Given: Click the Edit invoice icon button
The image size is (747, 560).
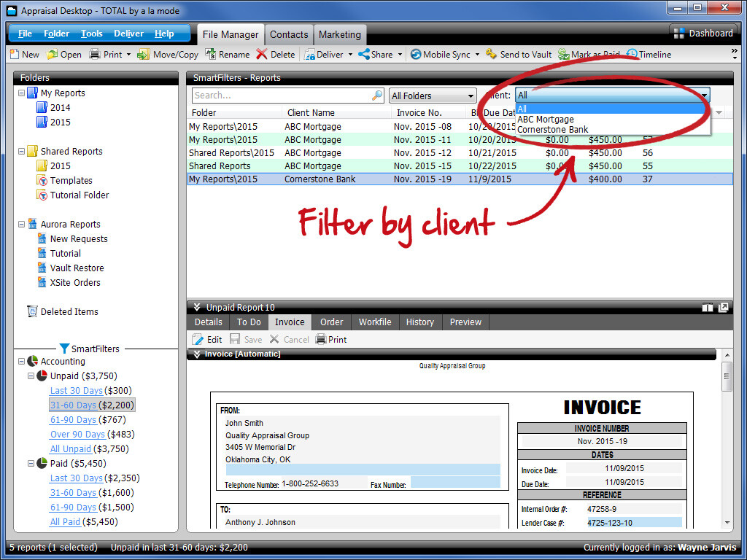Looking at the screenshot, I should click(x=207, y=340).
